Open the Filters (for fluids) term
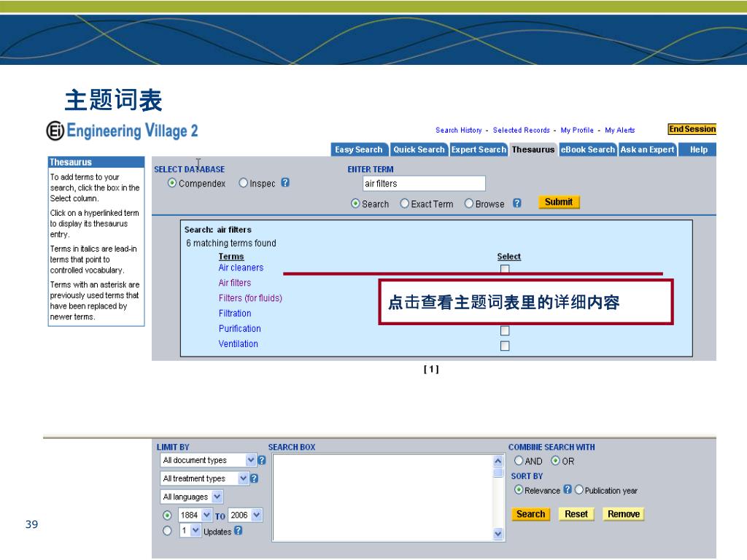Screen dimensions: 747x560 (x=251, y=298)
